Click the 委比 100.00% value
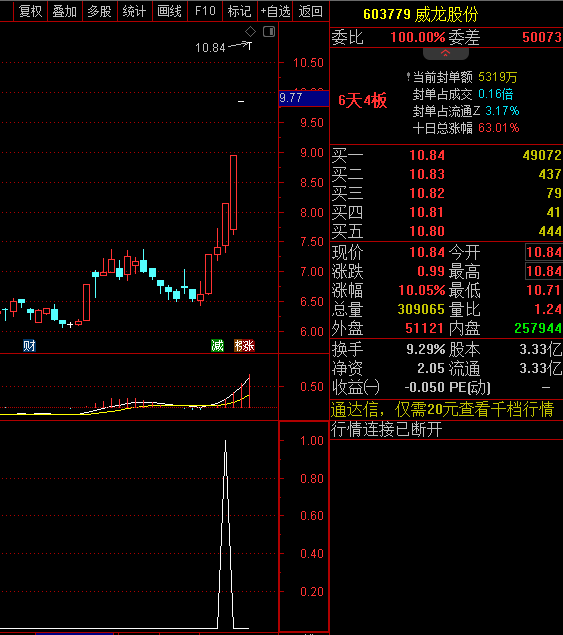The width and height of the screenshot is (563, 635). [418, 37]
